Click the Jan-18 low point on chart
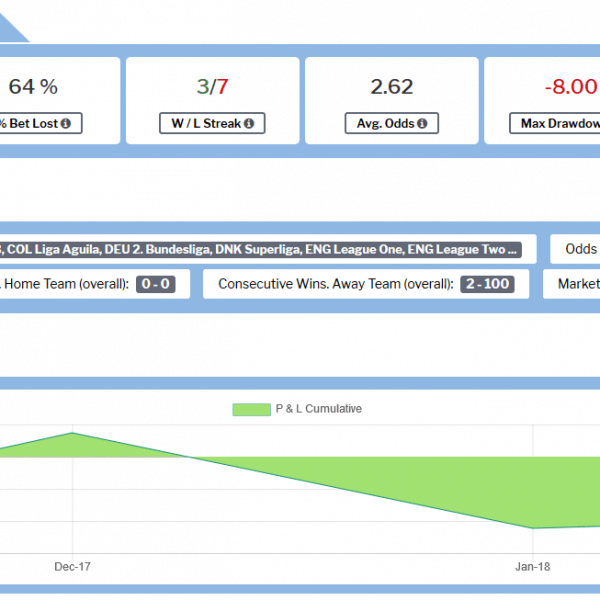600x600 pixels. click(x=533, y=528)
